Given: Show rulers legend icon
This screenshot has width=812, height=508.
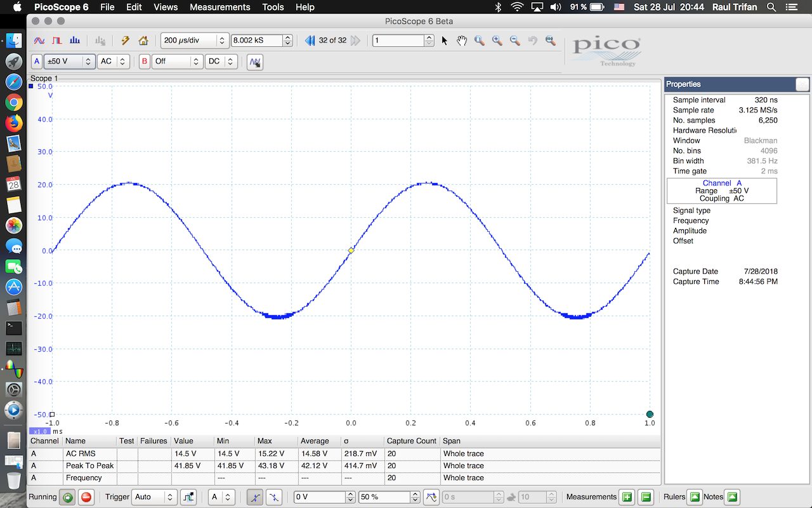Looking at the screenshot, I should (695, 497).
